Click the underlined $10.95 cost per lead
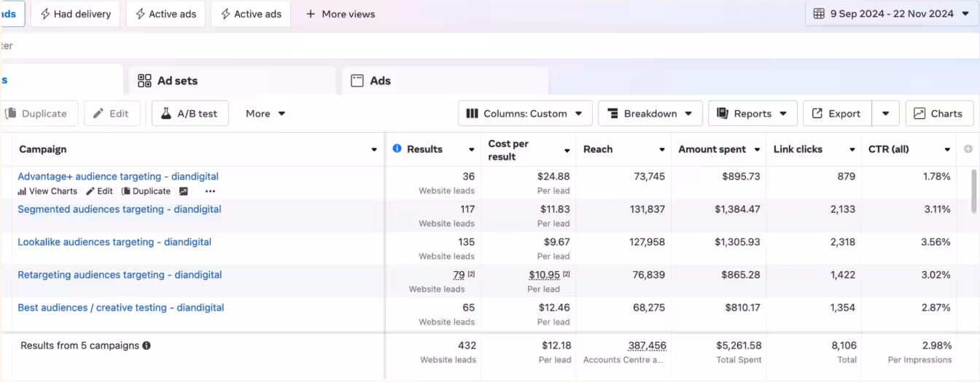Screen dimensions: 980x382 [545, 275]
